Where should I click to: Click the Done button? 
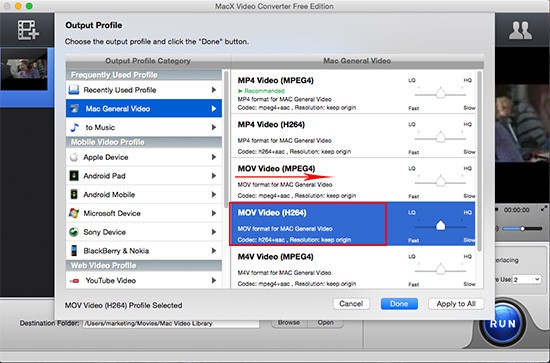click(399, 304)
